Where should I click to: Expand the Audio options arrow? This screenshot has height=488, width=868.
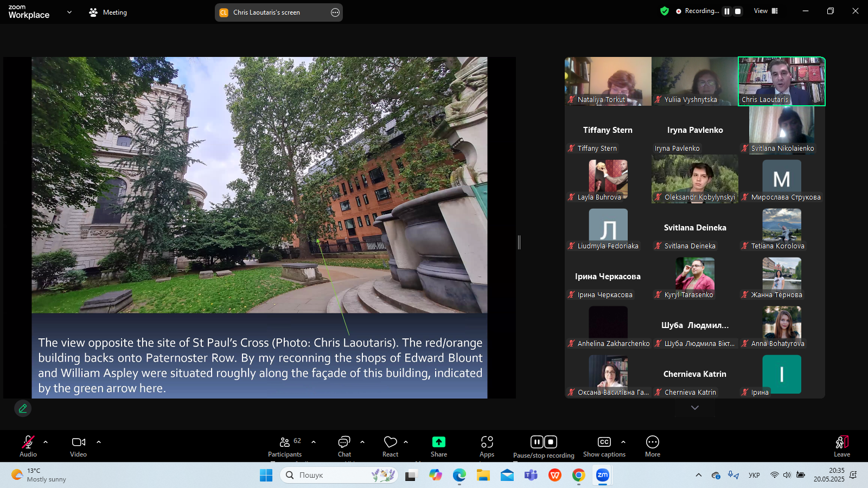click(x=46, y=442)
